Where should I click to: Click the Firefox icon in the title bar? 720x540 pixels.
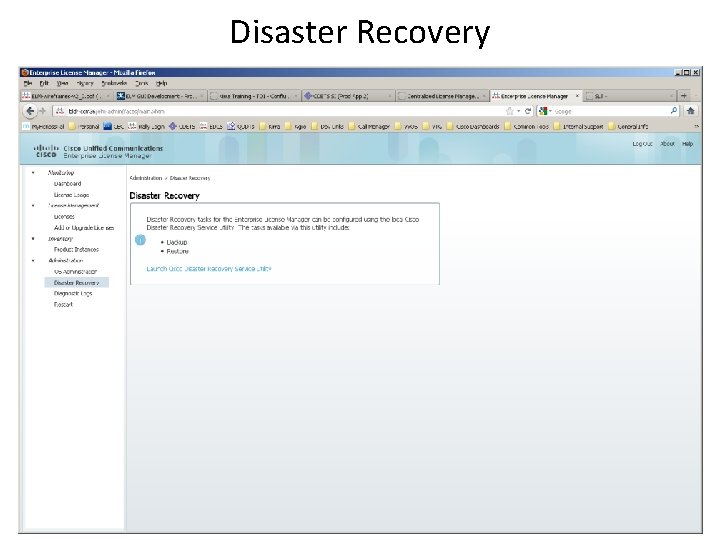tap(25, 73)
